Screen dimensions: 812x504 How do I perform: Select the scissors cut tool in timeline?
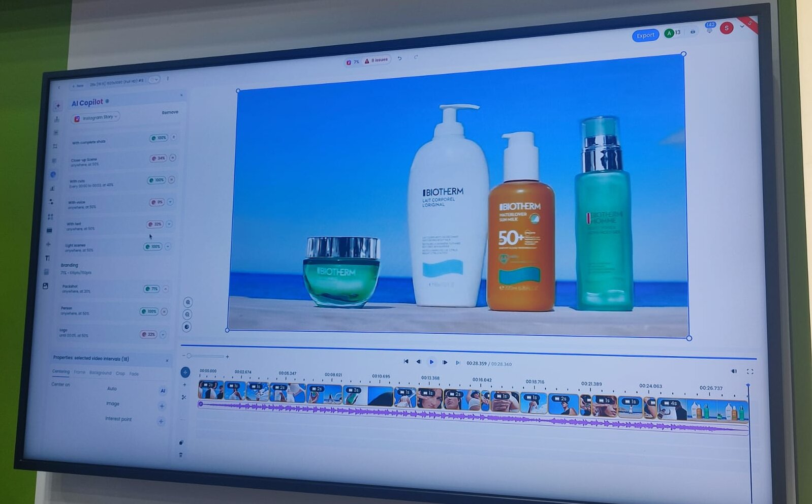click(184, 397)
